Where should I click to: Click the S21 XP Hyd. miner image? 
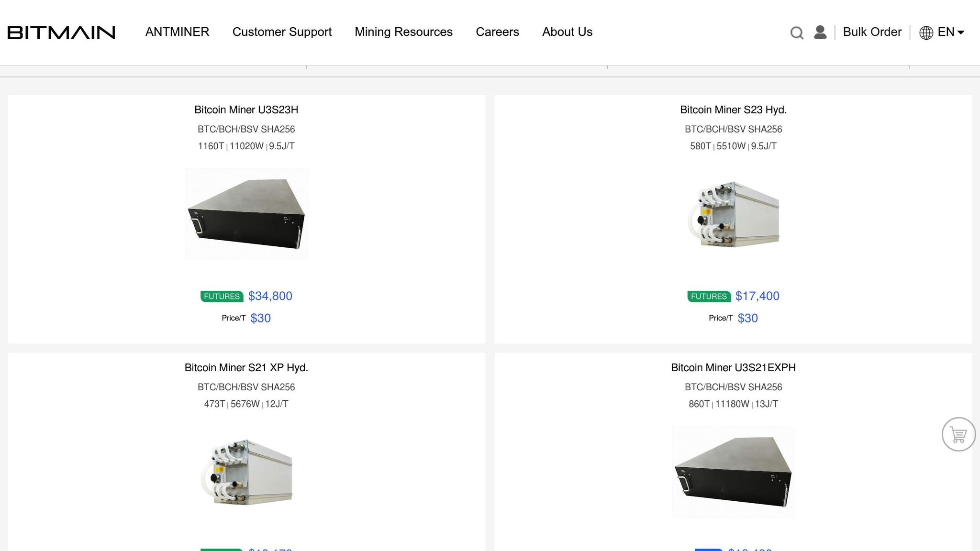tap(246, 472)
